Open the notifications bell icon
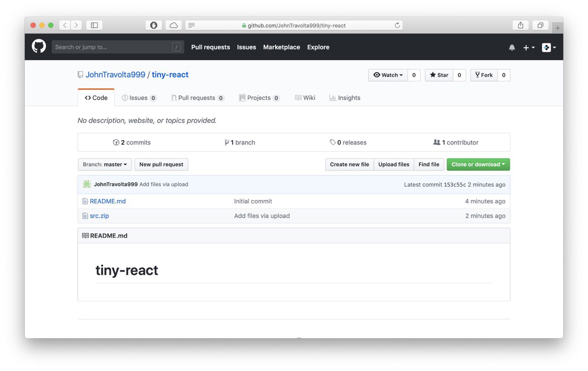The width and height of the screenshot is (588, 371). tap(512, 47)
